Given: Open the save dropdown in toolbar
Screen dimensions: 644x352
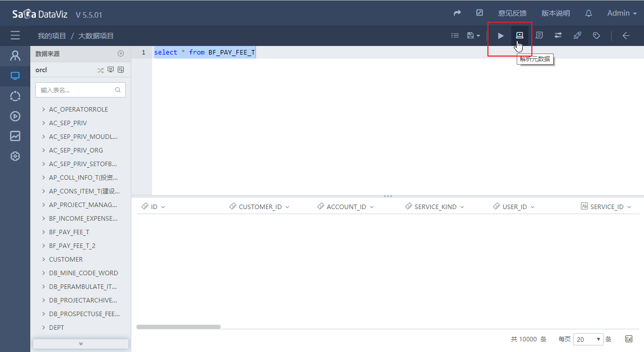Looking at the screenshot, I should [x=473, y=36].
